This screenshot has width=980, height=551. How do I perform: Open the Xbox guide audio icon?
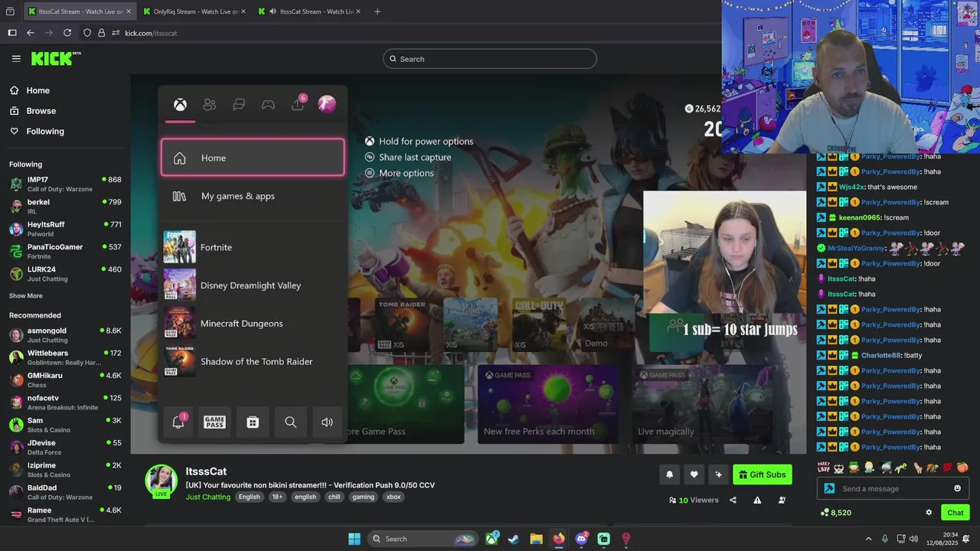(327, 422)
